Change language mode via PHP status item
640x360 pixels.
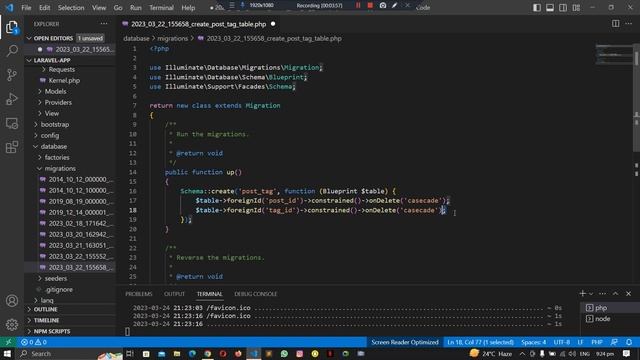[x=597, y=342]
